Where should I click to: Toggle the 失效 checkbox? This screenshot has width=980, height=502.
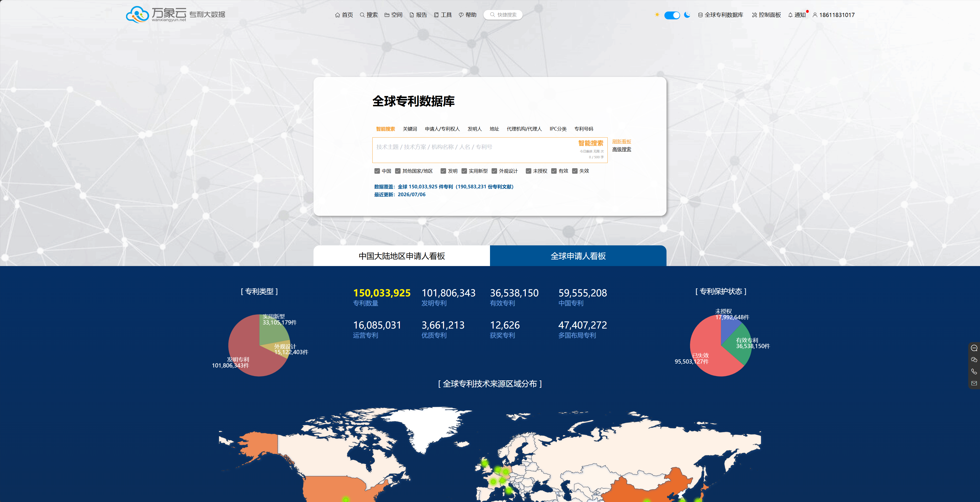point(575,171)
